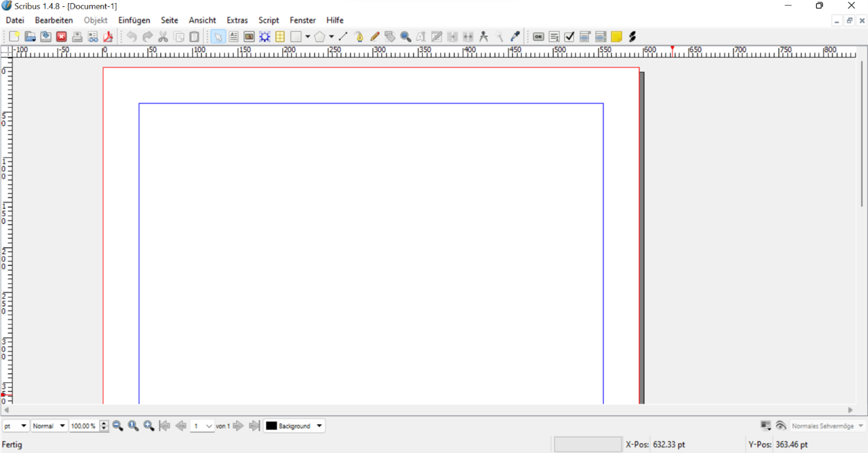The image size is (868, 453).
Task: Click the Cut scissors icon
Action: (163, 37)
